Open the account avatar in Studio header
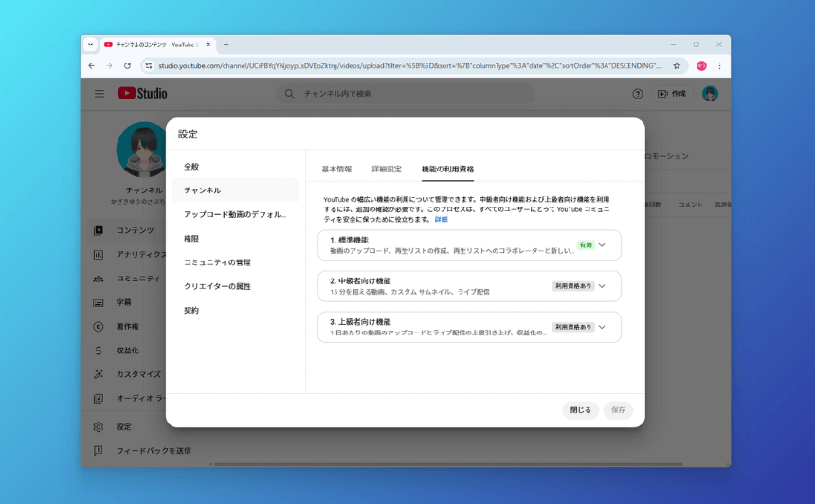 (710, 94)
